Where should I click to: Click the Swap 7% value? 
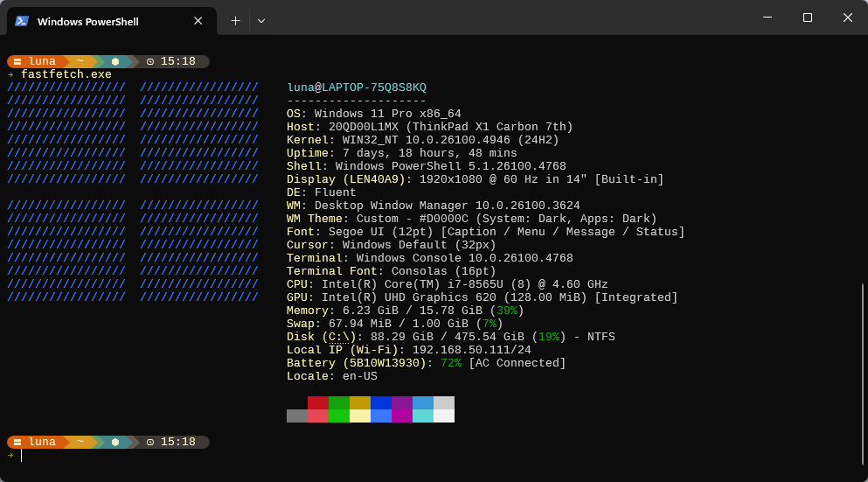point(490,324)
